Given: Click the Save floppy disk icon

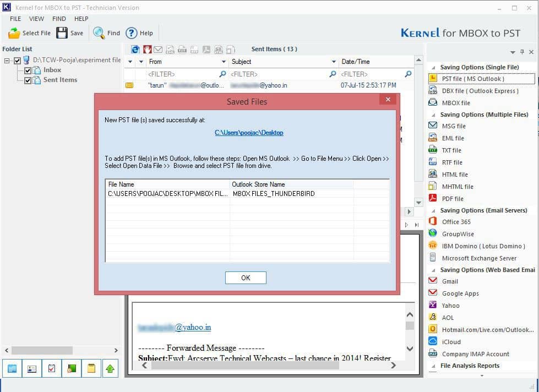Looking at the screenshot, I should [x=62, y=33].
